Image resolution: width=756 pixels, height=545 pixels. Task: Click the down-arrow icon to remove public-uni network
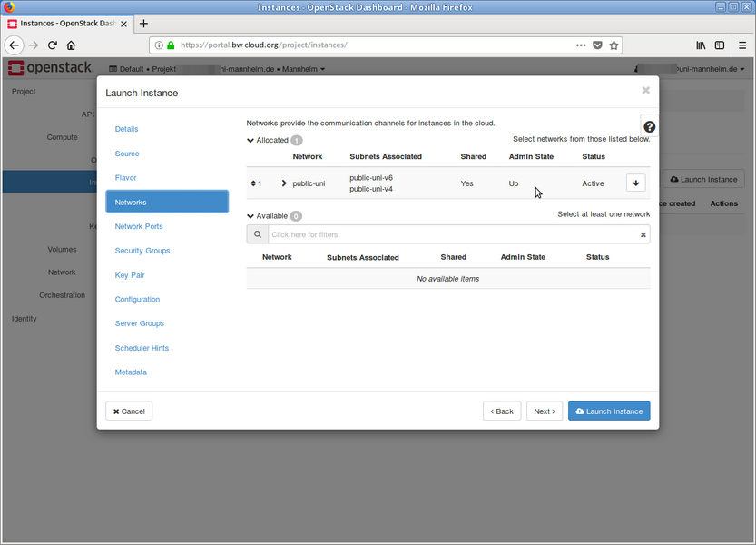click(x=635, y=183)
